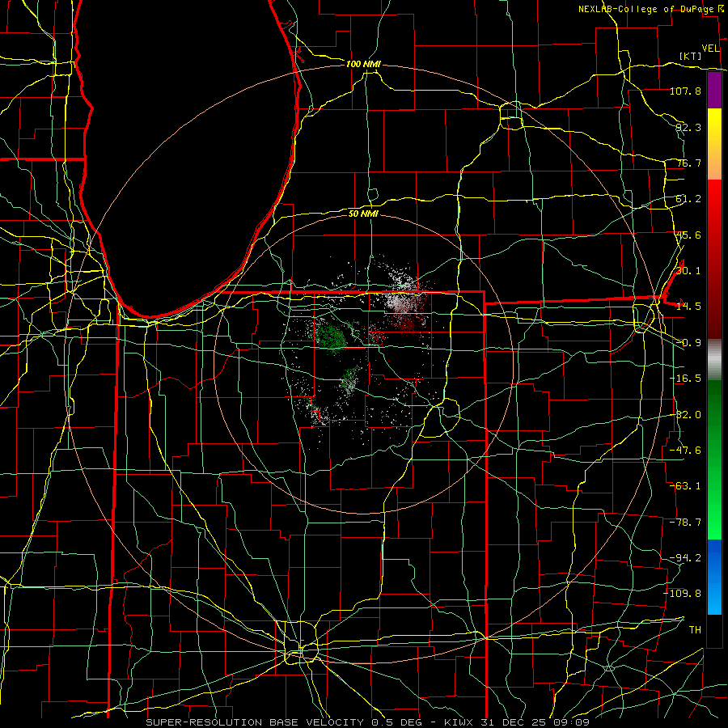Select the 92.3 scale value

tap(688, 127)
